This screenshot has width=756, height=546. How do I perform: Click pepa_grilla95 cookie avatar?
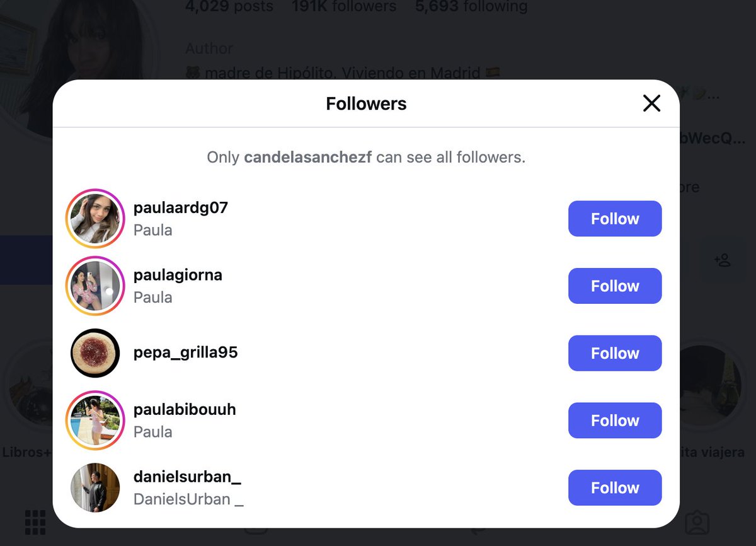(x=95, y=353)
